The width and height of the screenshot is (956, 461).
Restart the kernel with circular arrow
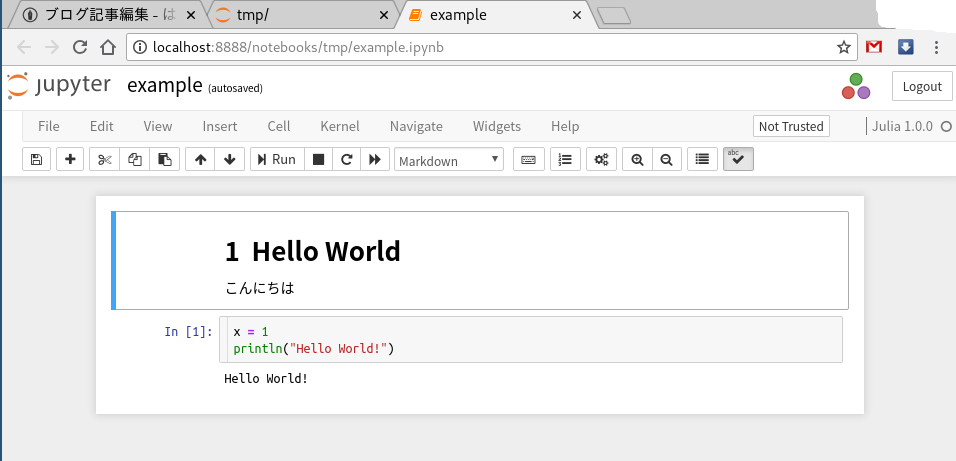tap(346, 159)
